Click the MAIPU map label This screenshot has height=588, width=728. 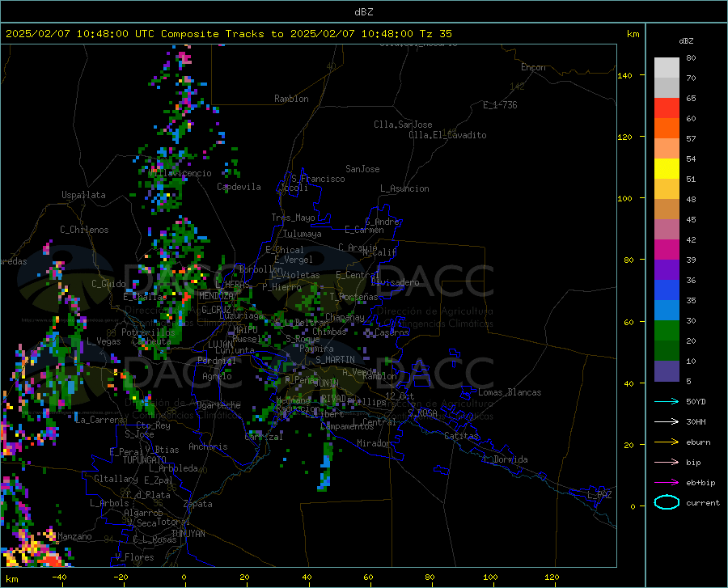pyautogui.click(x=245, y=329)
